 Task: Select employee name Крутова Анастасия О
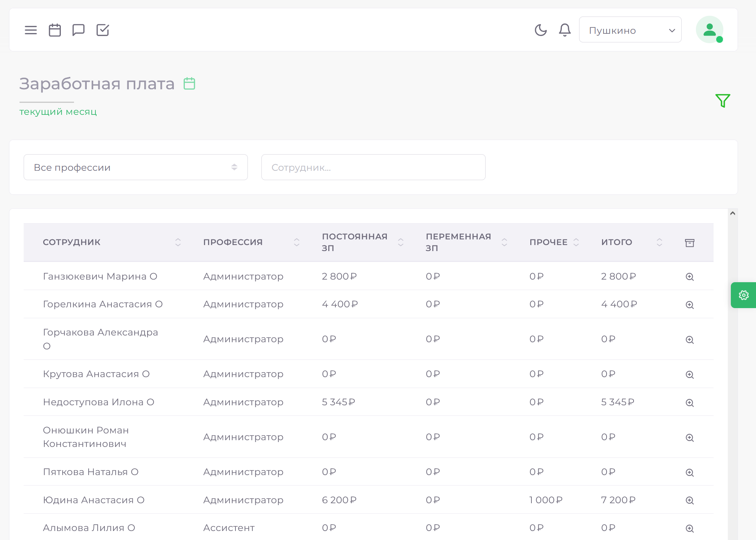pyautogui.click(x=97, y=374)
